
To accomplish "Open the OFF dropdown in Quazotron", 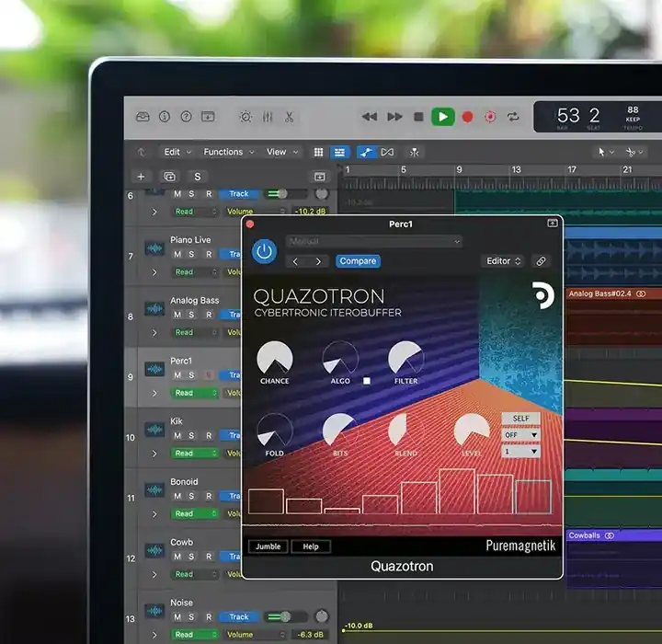I will 521,435.
